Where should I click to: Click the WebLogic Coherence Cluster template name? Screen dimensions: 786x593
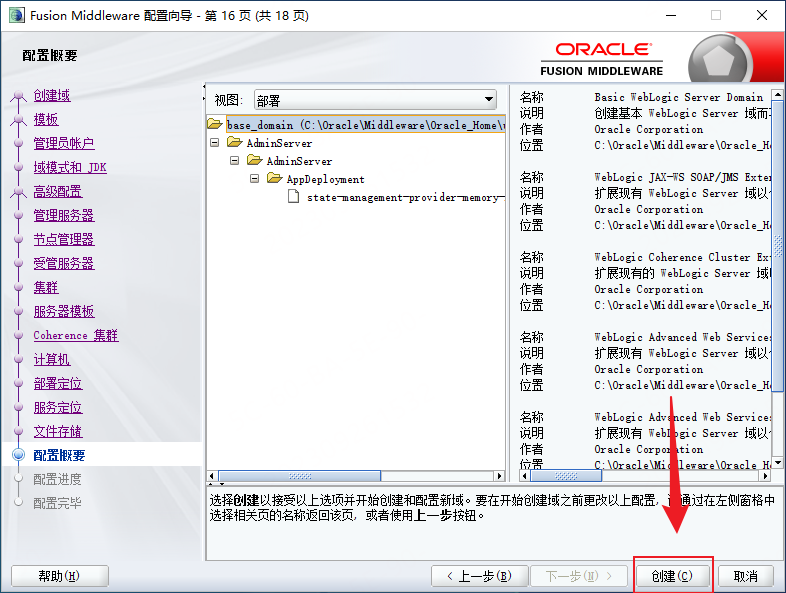pos(682,258)
